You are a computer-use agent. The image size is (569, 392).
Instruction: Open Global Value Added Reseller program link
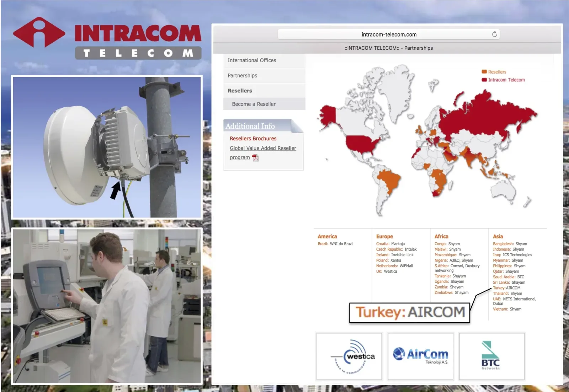263,153
